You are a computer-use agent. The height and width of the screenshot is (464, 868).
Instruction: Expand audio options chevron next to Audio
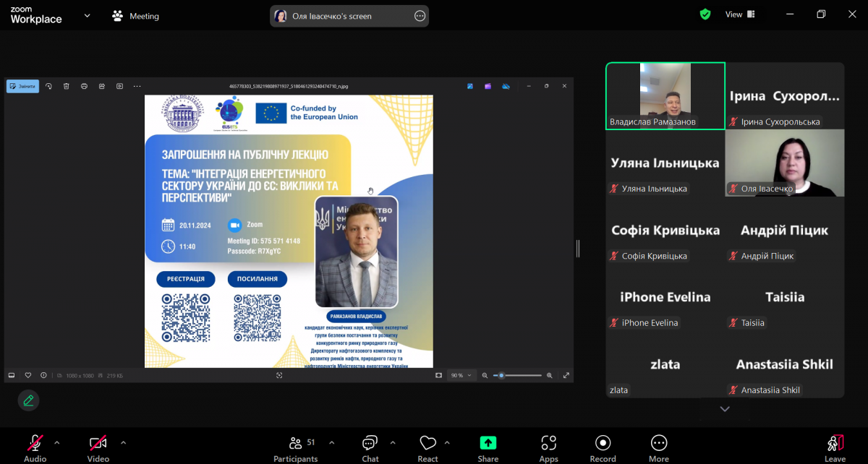coord(57,442)
